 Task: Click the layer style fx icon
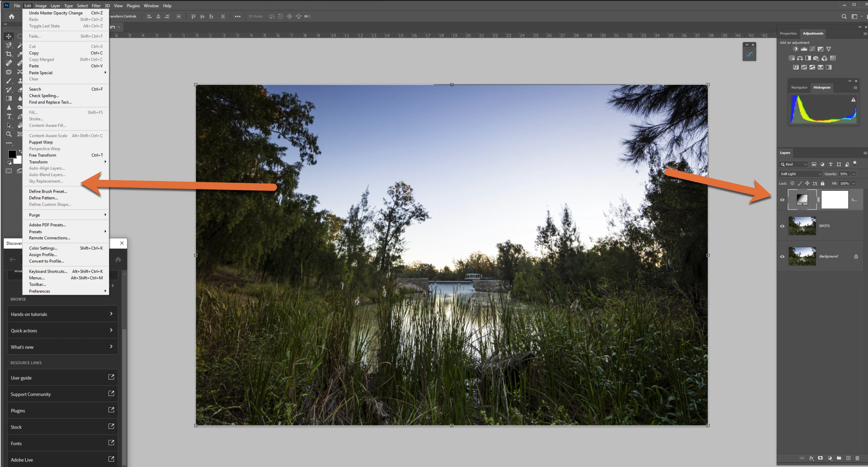click(x=811, y=458)
